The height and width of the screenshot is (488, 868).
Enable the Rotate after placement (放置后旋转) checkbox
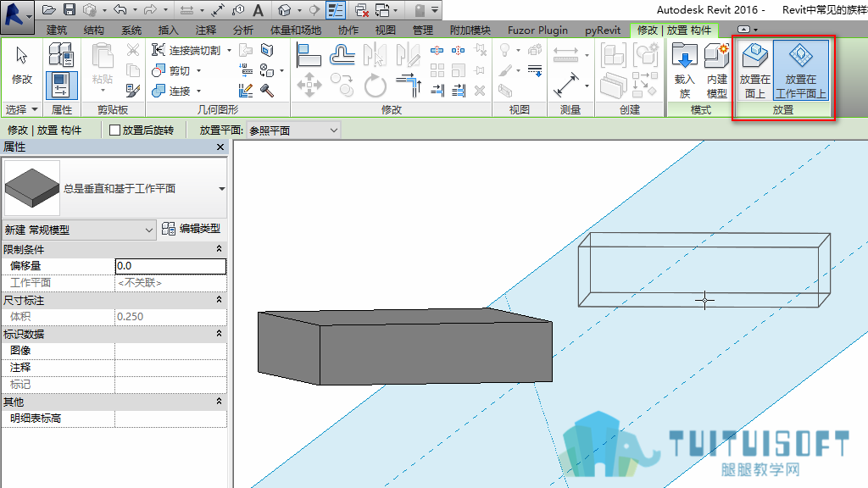(x=115, y=130)
